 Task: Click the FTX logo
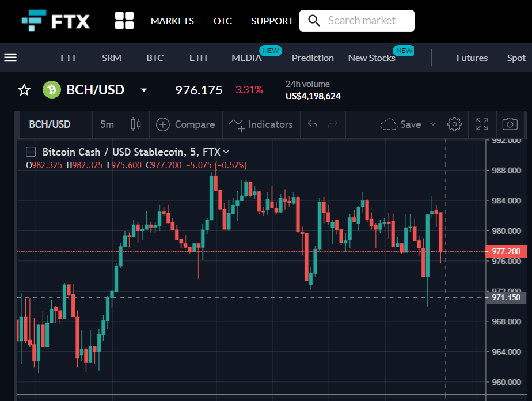(x=56, y=21)
